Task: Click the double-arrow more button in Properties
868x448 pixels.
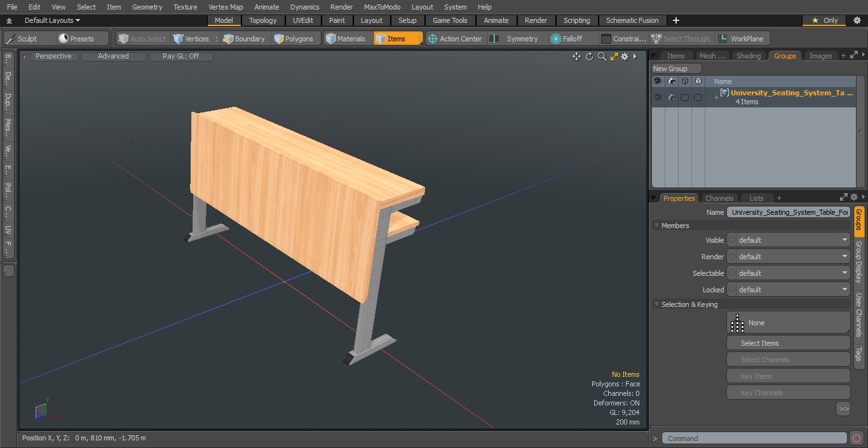Action: pos(843,409)
